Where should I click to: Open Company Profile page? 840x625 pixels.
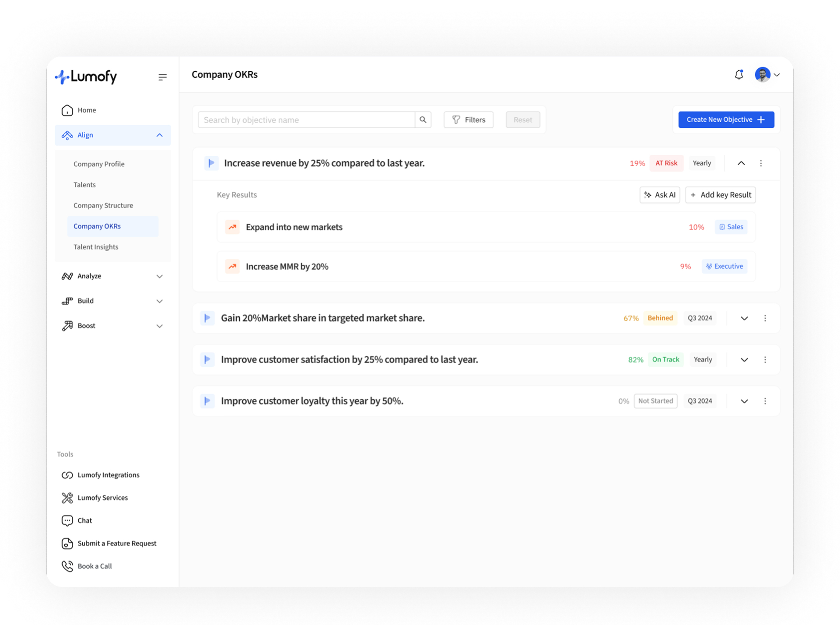pyautogui.click(x=99, y=164)
